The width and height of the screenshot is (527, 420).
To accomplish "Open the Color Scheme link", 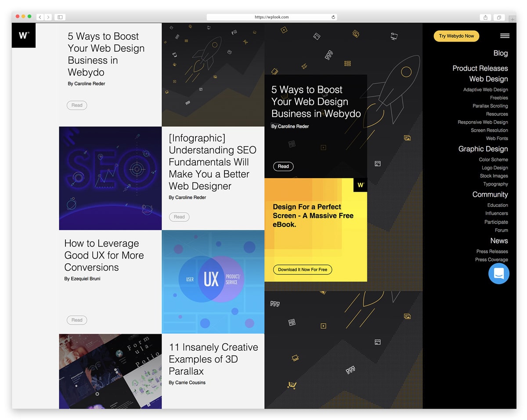I will [x=493, y=160].
